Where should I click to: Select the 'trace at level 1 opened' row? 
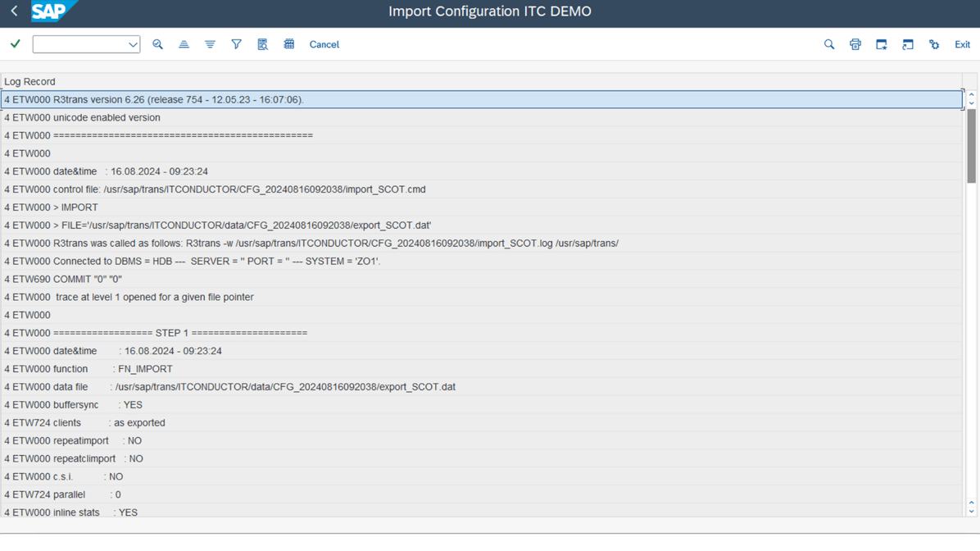(481, 297)
